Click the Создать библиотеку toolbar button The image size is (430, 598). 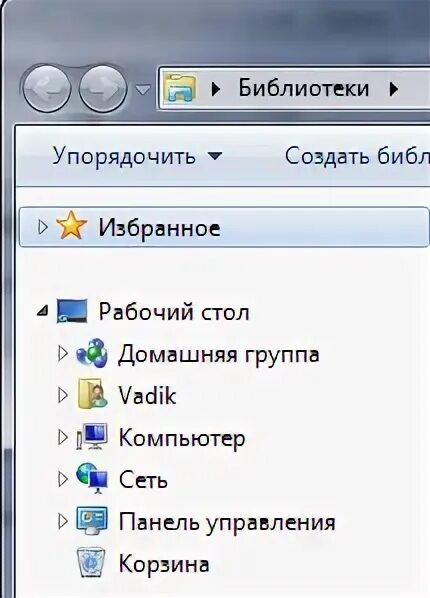[357, 156]
